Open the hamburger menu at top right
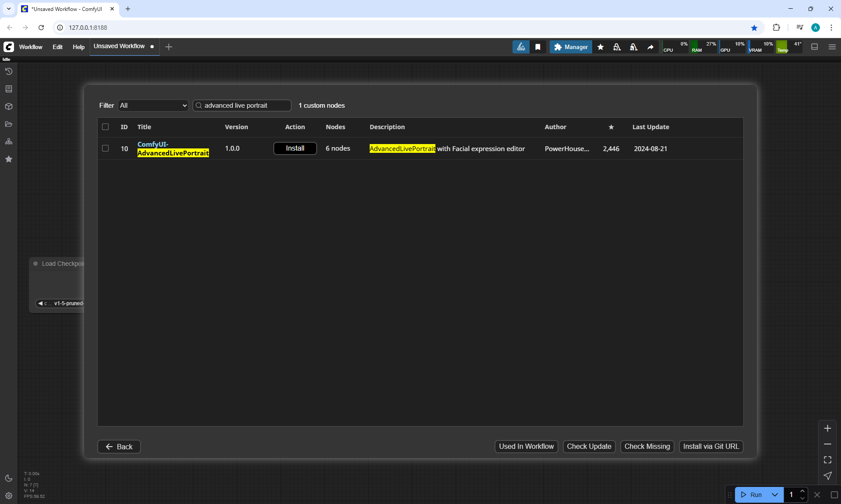Screen dimensions: 841x504 (x=832, y=47)
